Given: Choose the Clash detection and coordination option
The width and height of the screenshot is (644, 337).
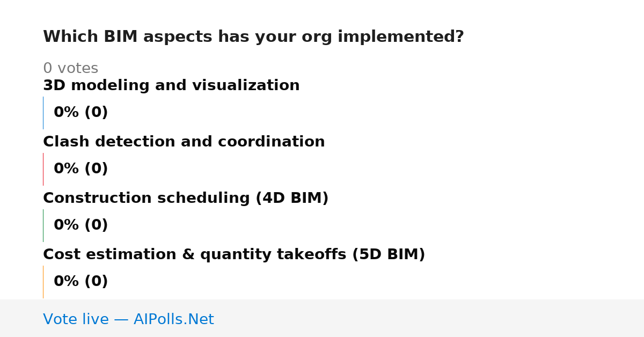Looking at the screenshot, I should (184, 142).
